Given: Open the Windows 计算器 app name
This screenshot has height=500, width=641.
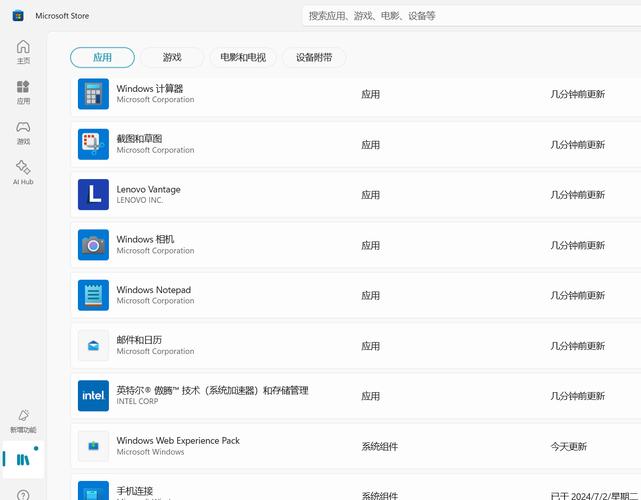Looking at the screenshot, I should tap(150, 88).
